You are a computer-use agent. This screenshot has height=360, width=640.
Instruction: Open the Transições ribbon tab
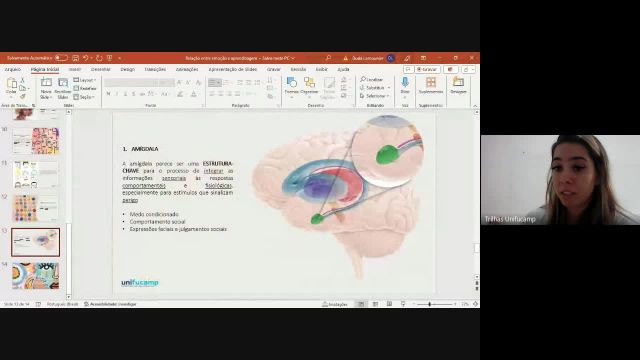click(x=155, y=69)
